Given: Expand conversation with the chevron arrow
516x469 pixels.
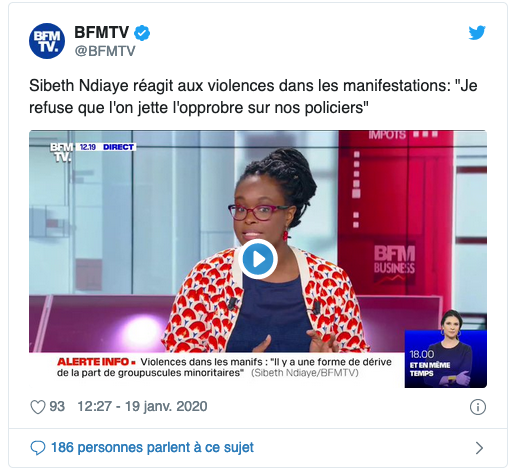Looking at the screenshot, I should pos(479,448).
